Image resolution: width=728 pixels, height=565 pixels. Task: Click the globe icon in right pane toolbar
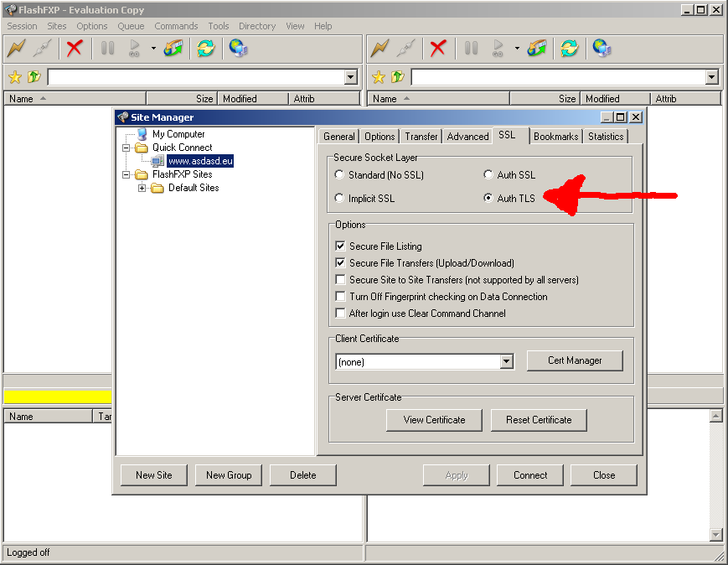(602, 48)
